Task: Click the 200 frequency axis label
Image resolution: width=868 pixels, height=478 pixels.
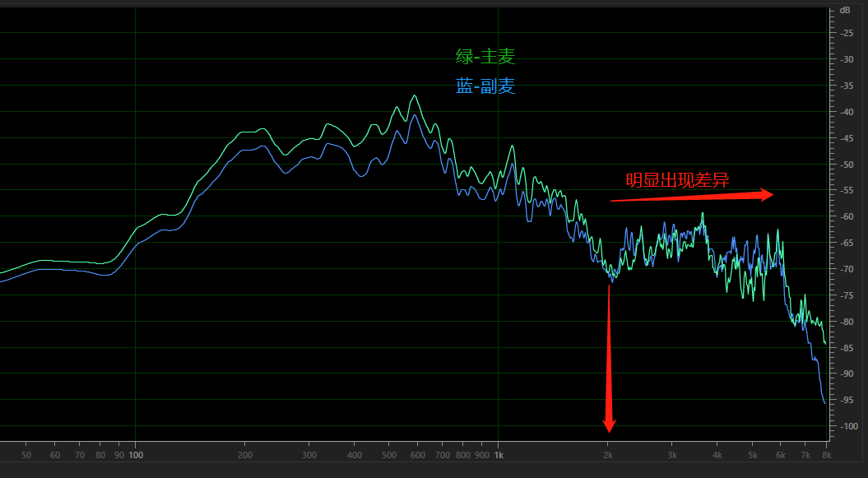Action: coord(244,455)
